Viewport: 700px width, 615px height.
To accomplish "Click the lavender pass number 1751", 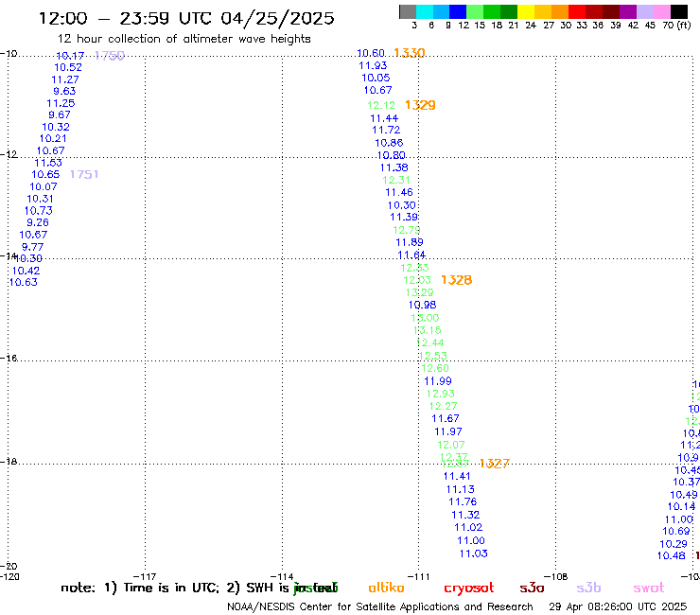I will point(84,174).
